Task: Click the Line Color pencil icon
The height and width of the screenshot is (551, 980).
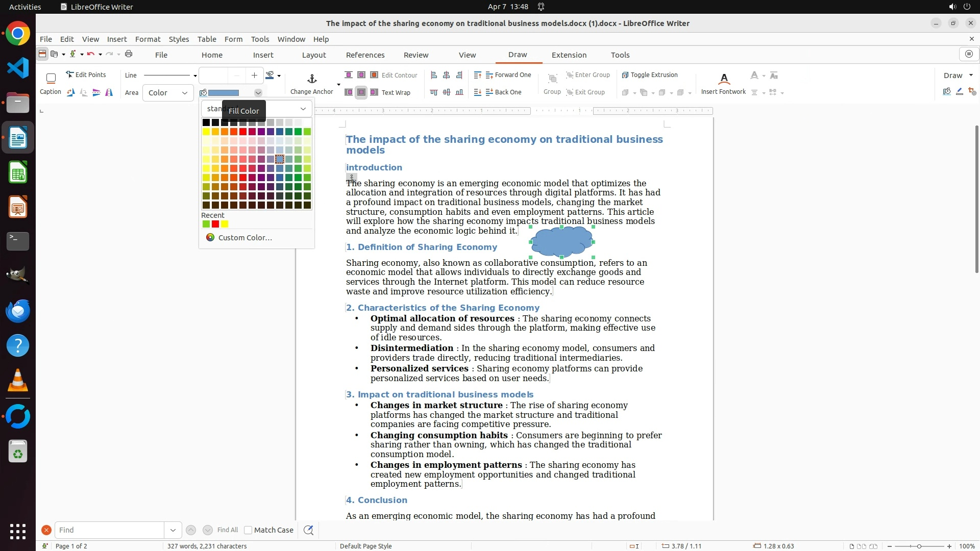Action: coord(271,76)
